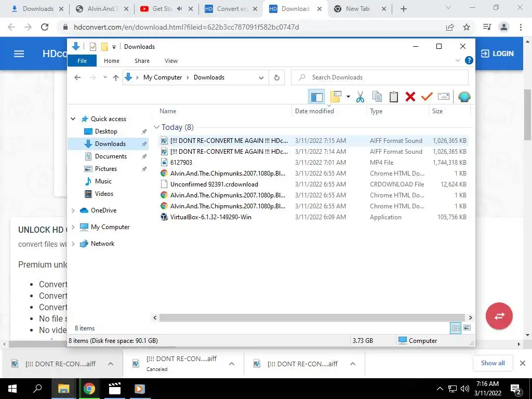Viewport: 532px width, 399px height.
Task: Click the horizontal scrollbar in file list
Action: 312,317
